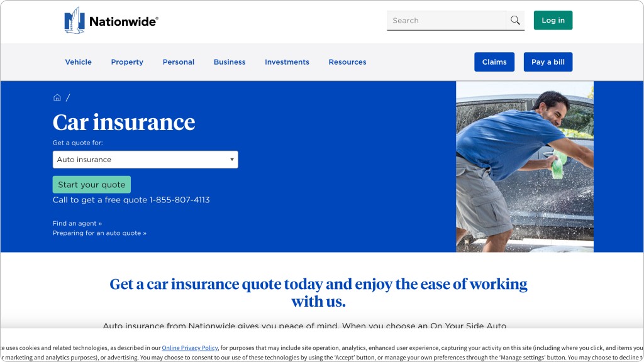
Task: Click the Nationwide eagle logo
Action: pos(74,21)
